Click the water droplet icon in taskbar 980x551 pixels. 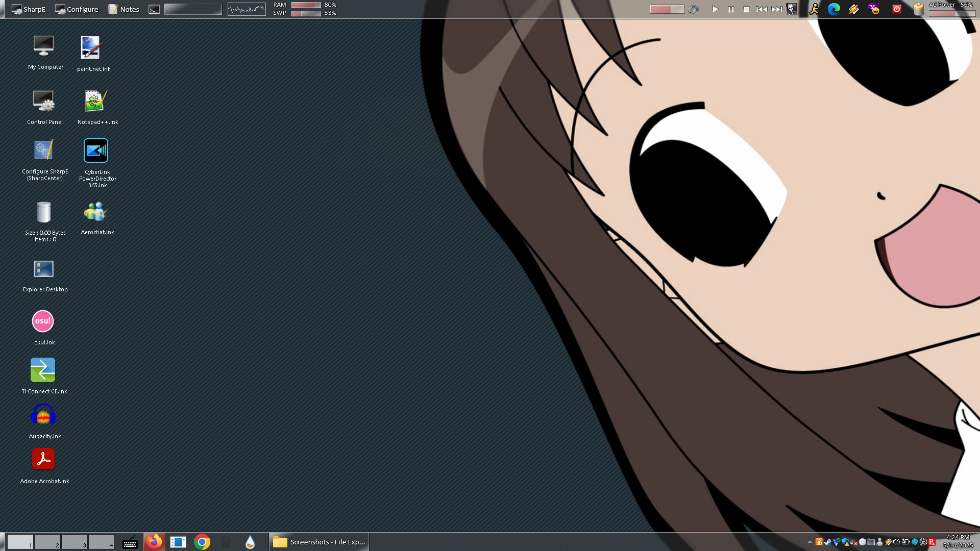250,542
